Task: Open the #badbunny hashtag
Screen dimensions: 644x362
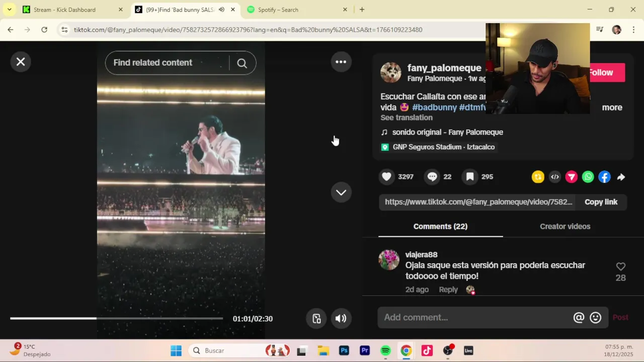Action: (x=435, y=107)
